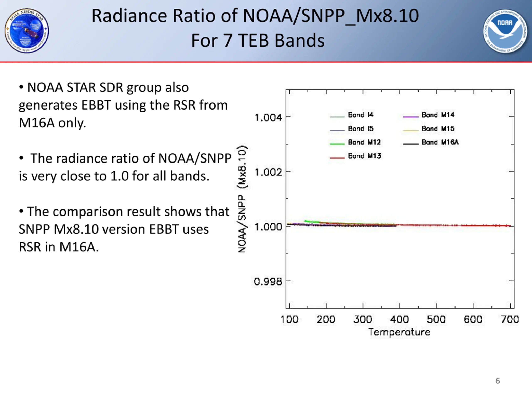Click the y-axis value 0.998

click(268, 281)
